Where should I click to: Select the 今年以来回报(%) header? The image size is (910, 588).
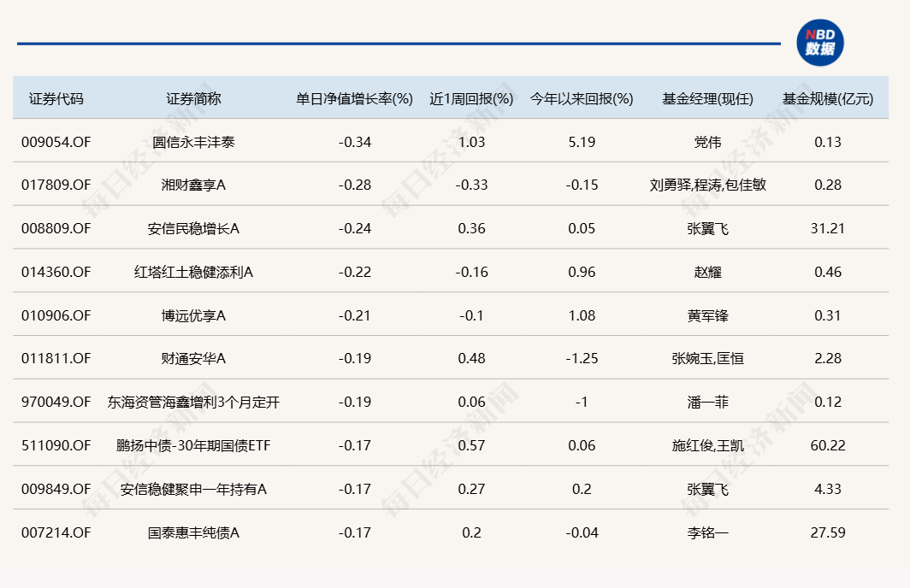click(x=582, y=98)
